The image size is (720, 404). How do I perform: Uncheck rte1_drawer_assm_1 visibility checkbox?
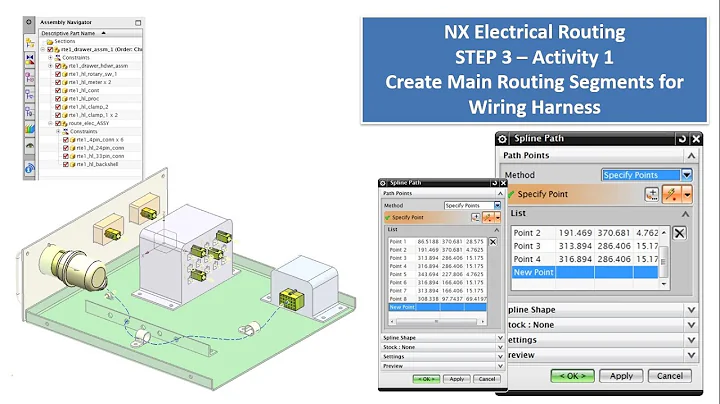click(x=51, y=50)
